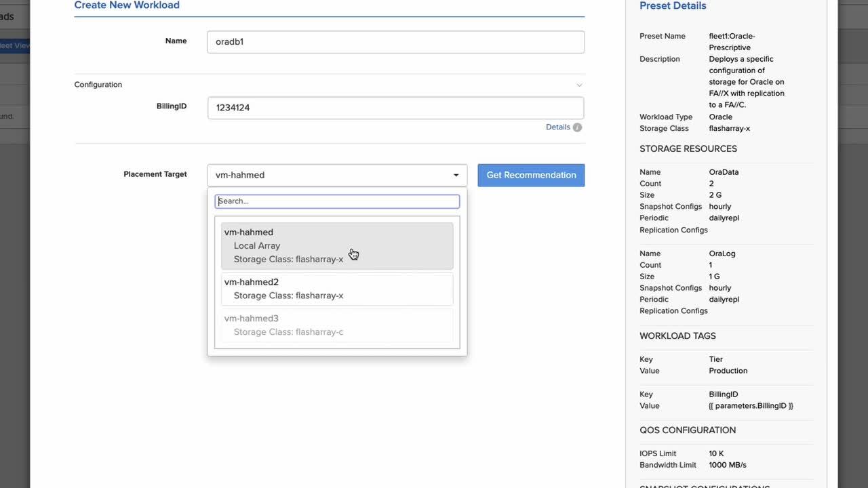Choose vm-hahmed2 flasharray-x target
868x488 pixels.
(337, 289)
